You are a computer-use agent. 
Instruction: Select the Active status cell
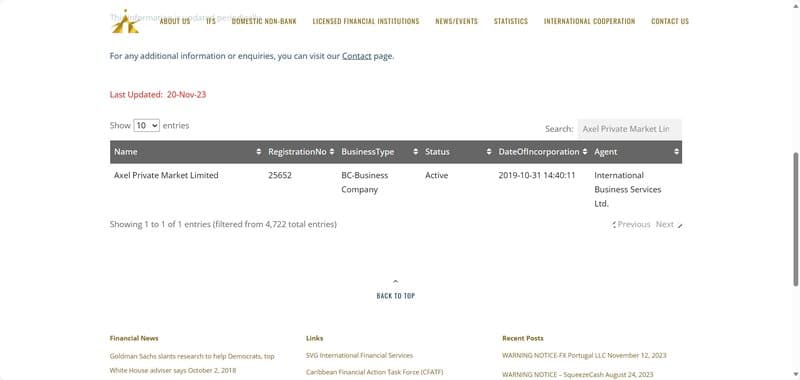pyautogui.click(x=436, y=175)
